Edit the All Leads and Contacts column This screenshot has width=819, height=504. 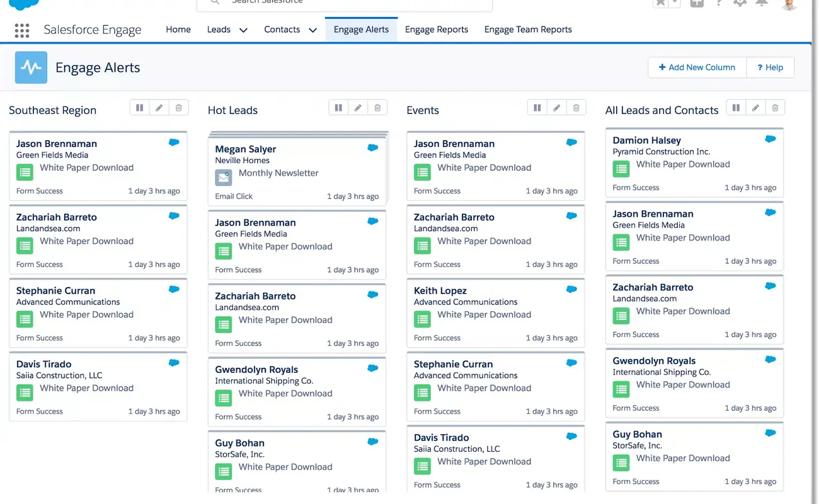(x=755, y=108)
